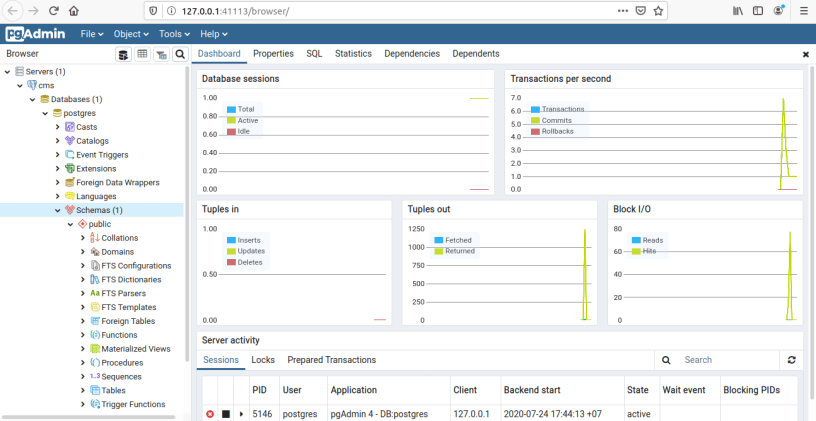The height and width of the screenshot is (421, 816).
Task: Click the View Data grid icon
Action: (142, 54)
